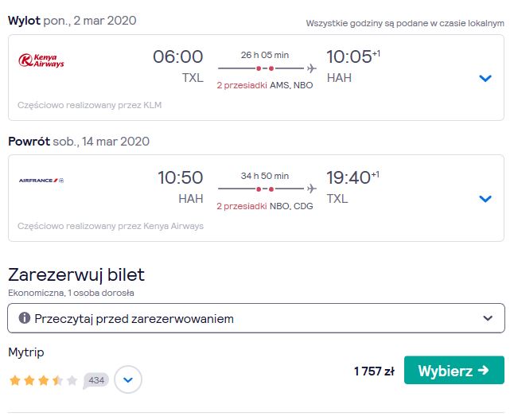
Task: Click the outbound stopover dots on the route line
Action: point(265,68)
